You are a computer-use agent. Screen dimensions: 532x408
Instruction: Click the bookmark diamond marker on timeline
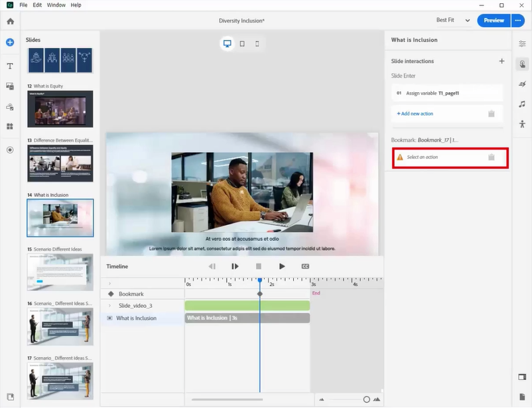click(x=260, y=294)
